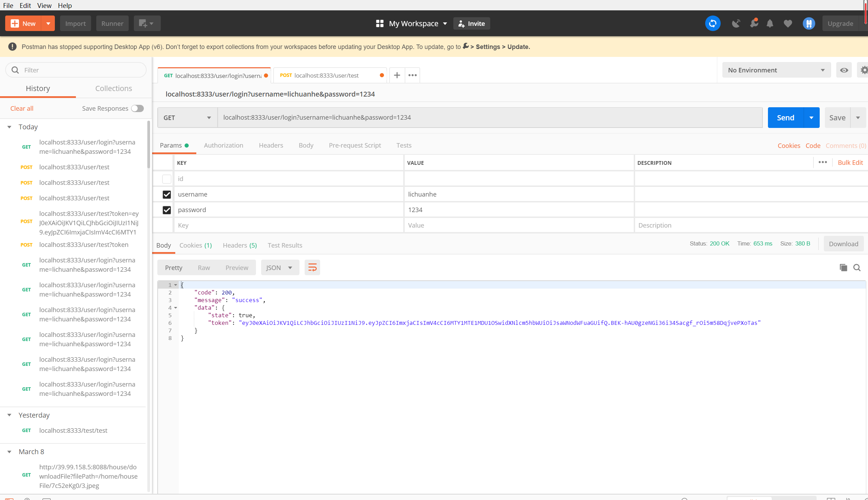Open tab options three dots menu
The width and height of the screenshot is (868, 500).
(412, 75)
